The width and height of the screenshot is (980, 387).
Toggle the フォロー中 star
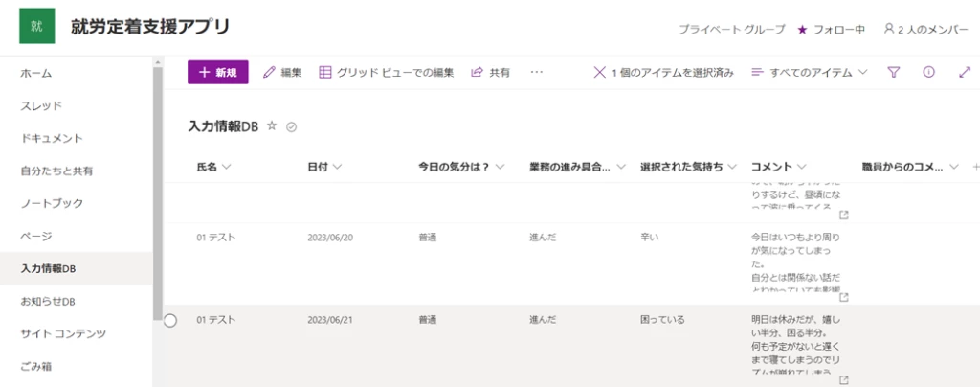(803, 30)
